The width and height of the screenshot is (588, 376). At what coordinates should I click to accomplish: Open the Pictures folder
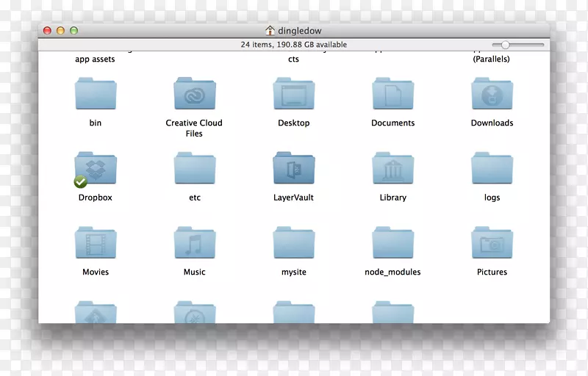click(492, 243)
